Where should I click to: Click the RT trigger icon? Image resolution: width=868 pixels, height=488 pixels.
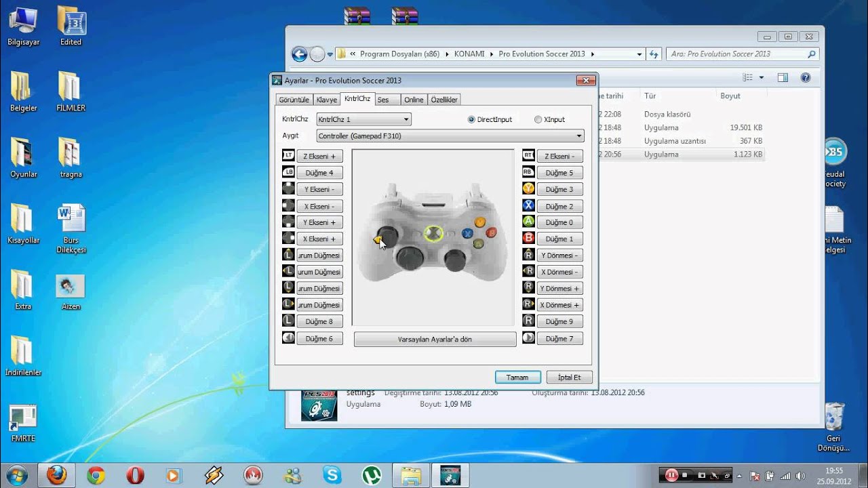click(528, 156)
